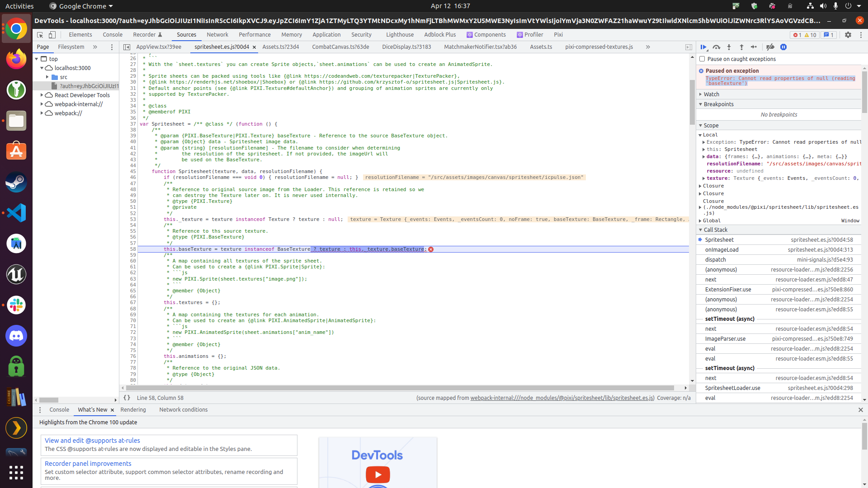
Task: Expand React Developer Tools node
Action: [x=42, y=95]
